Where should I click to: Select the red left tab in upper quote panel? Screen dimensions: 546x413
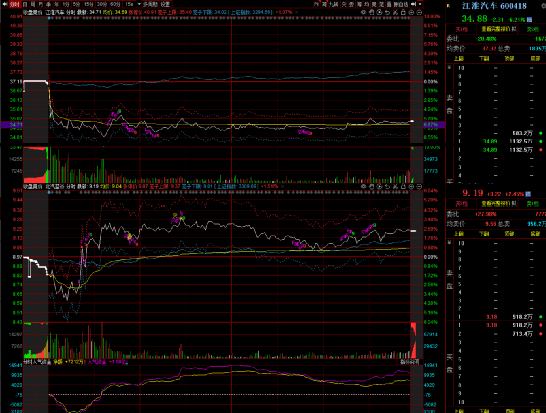pyautogui.click(x=462, y=29)
